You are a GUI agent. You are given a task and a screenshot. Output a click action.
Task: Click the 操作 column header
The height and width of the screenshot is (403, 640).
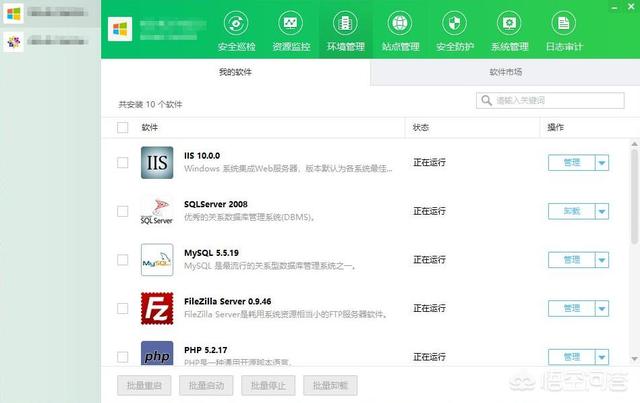click(x=556, y=127)
